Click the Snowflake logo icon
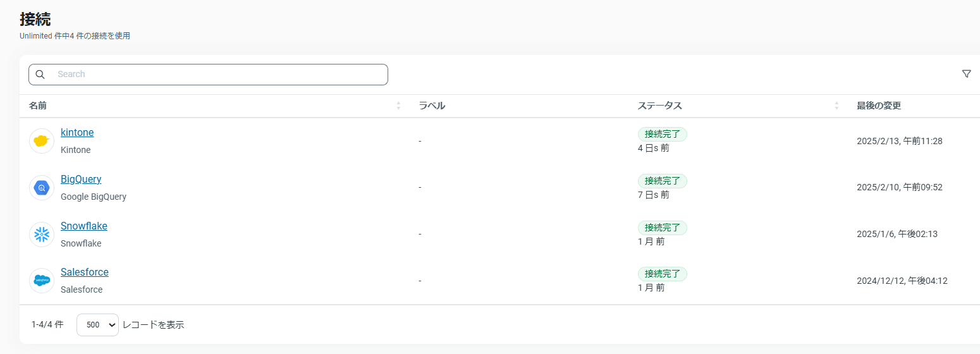The height and width of the screenshot is (354, 980). click(42, 235)
